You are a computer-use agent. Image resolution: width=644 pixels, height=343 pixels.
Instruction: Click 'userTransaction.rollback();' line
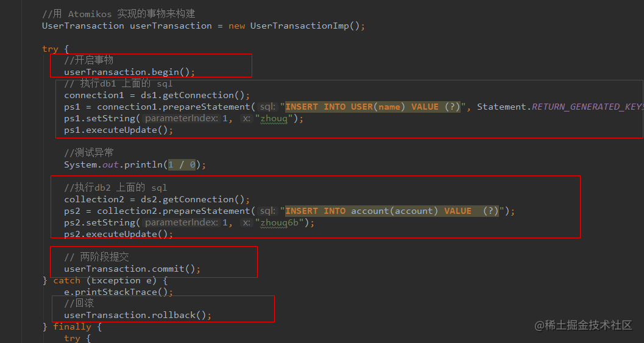pyautogui.click(x=138, y=315)
